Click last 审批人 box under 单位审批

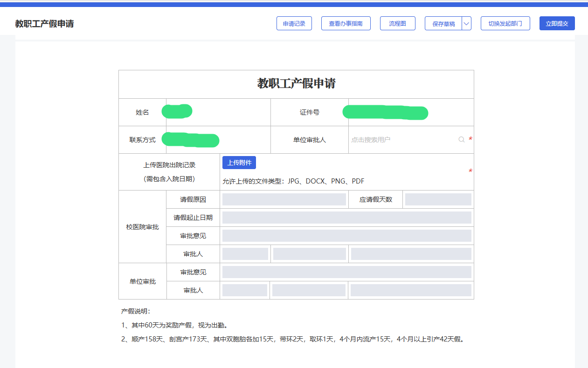click(410, 290)
